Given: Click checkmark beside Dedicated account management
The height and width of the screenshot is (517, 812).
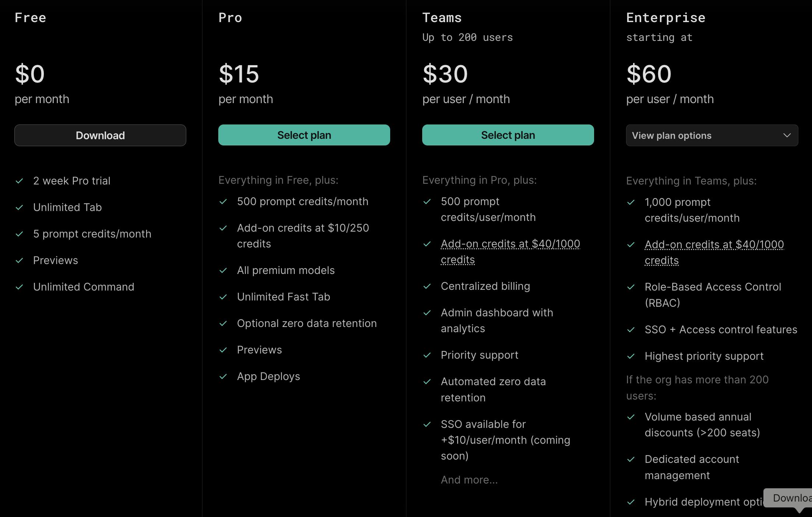Looking at the screenshot, I should point(631,459).
